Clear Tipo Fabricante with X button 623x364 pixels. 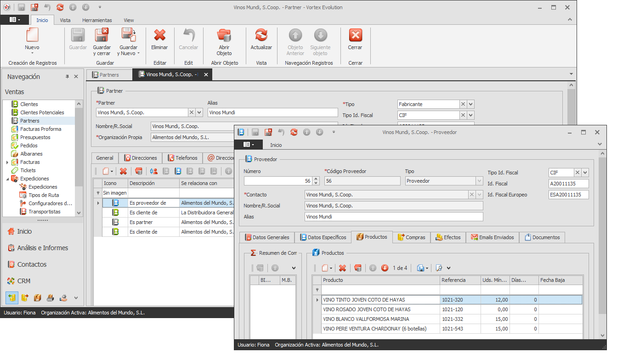tap(463, 104)
